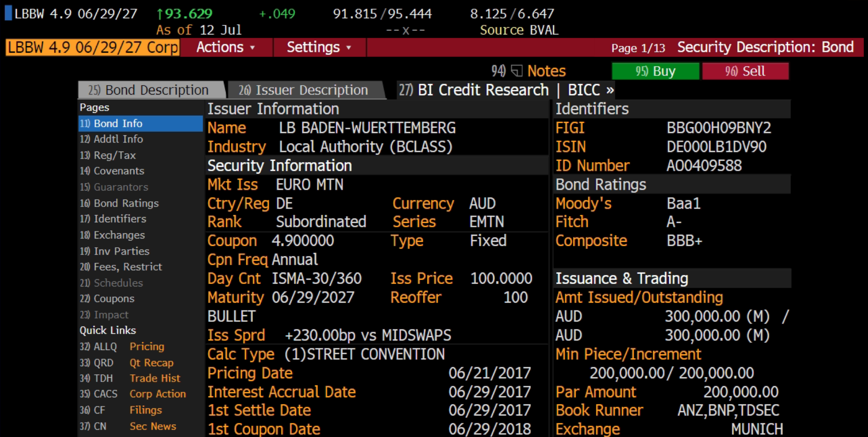
Task: Open the Guarantors page
Action: click(x=141, y=187)
